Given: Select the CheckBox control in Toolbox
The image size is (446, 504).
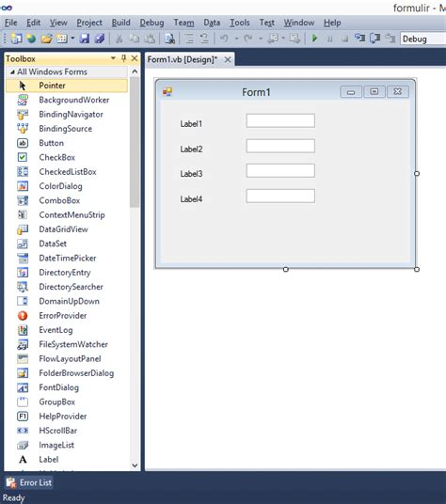Looking at the screenshot, I should pos(67,158).
